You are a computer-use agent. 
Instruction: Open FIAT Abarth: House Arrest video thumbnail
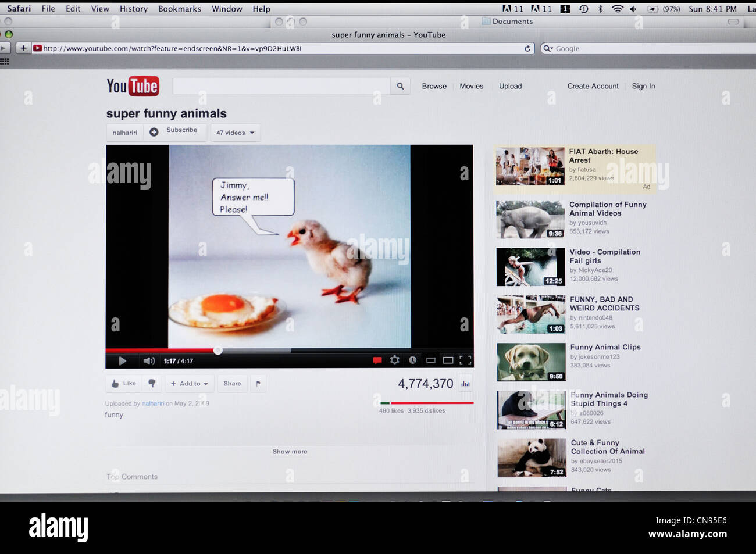click(x=530, y=166)
